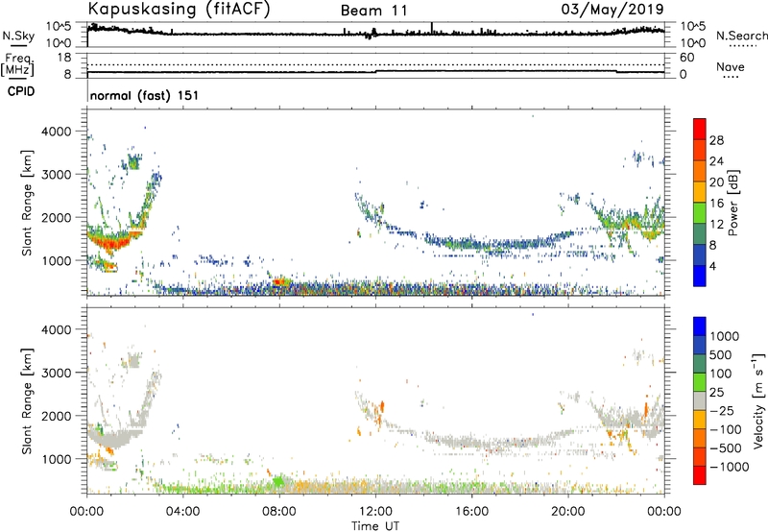Image resolution: width=768 pixels, height=532 pixels.
Task: Click the 'Power [dB]' colorbar label
Action: pos(733,203)
